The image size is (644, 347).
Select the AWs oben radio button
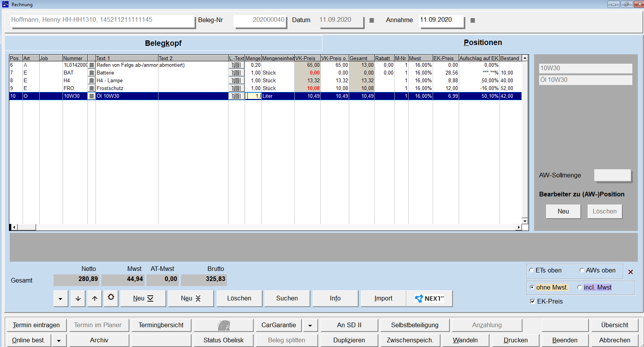coord(582,271)
